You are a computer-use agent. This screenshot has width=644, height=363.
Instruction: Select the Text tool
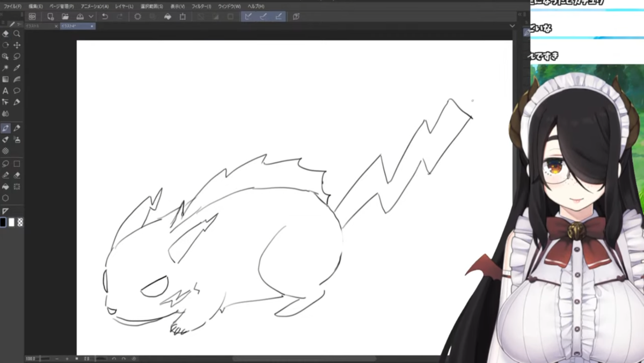pos(5,91)
